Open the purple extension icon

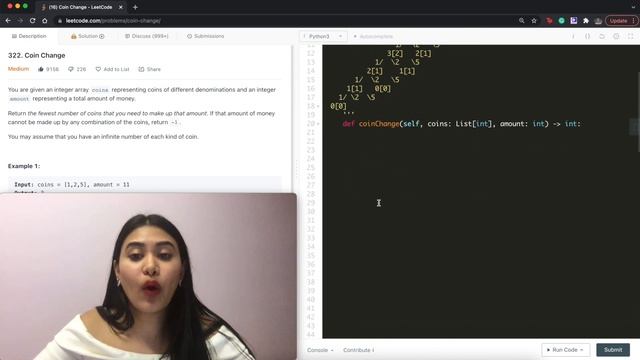pyautogui.click(x=573, y=20)
